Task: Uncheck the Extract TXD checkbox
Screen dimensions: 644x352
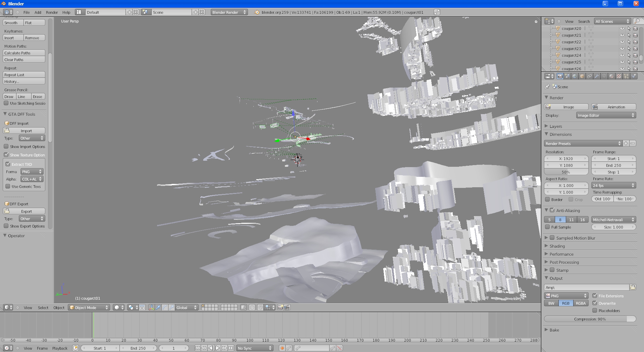Action: coord(8,164)
